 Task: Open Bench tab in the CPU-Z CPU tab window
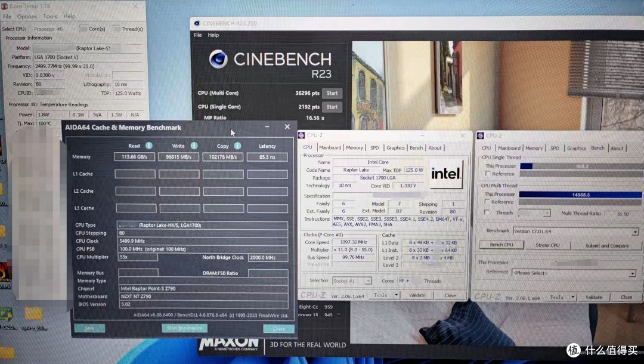pos(416,148)
